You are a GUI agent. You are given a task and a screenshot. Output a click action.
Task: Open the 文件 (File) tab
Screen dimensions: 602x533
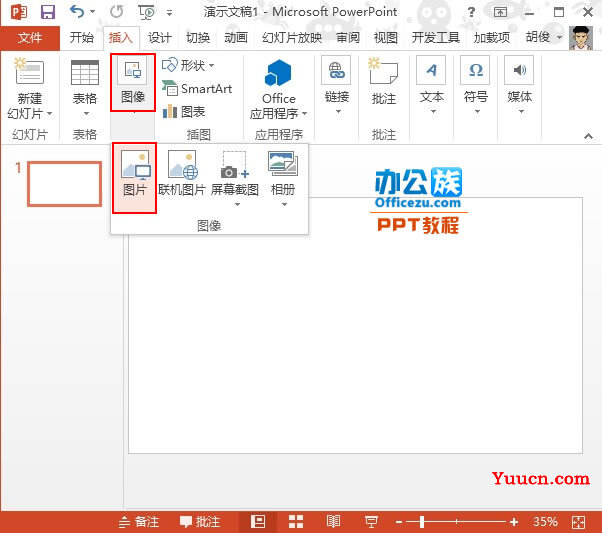tap(30, 38)
